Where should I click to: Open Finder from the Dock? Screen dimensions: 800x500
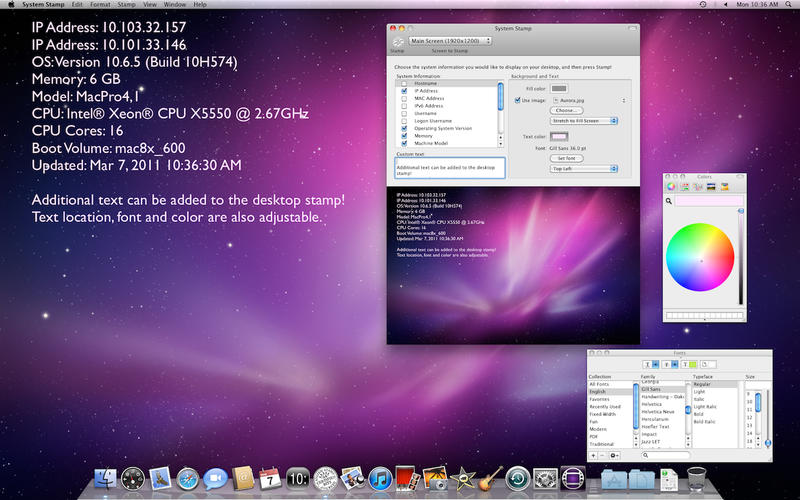(107, 478)
